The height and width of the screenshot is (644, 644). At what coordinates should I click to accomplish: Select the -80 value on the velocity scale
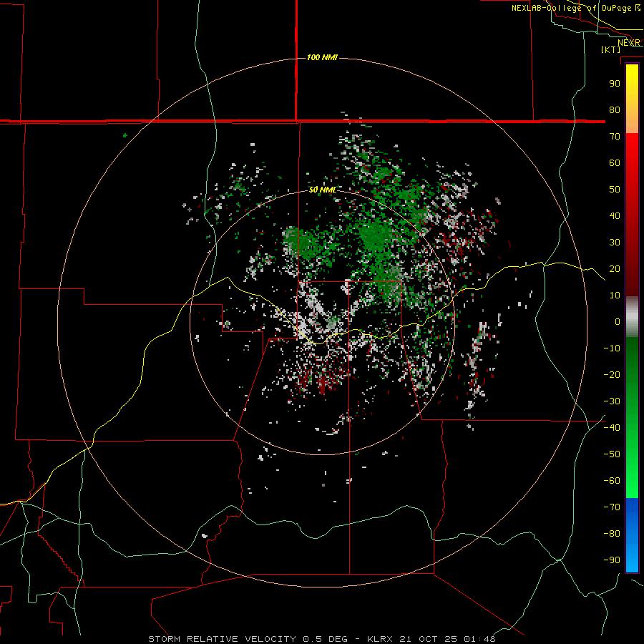(612, 534)
